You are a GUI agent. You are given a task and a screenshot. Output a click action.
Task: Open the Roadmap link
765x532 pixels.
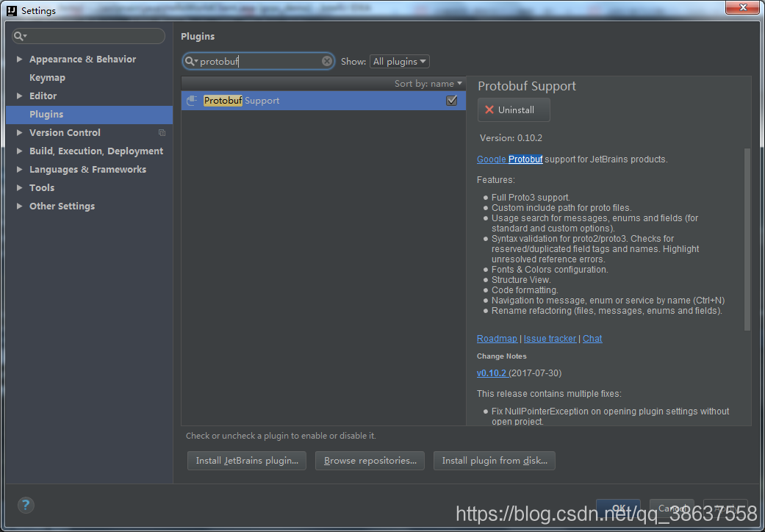click(497, 339)
